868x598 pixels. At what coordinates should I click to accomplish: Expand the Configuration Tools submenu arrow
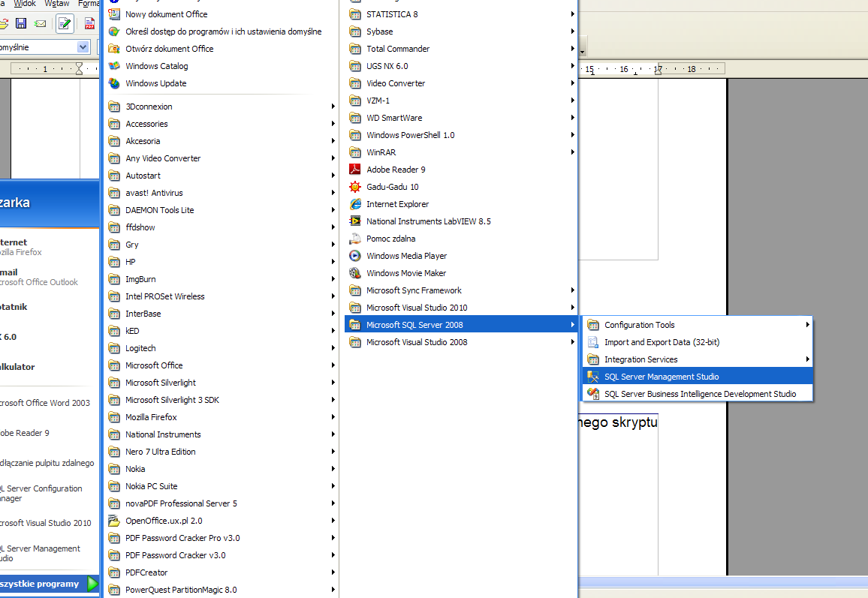pyautogui.click(x=808, y=325)
